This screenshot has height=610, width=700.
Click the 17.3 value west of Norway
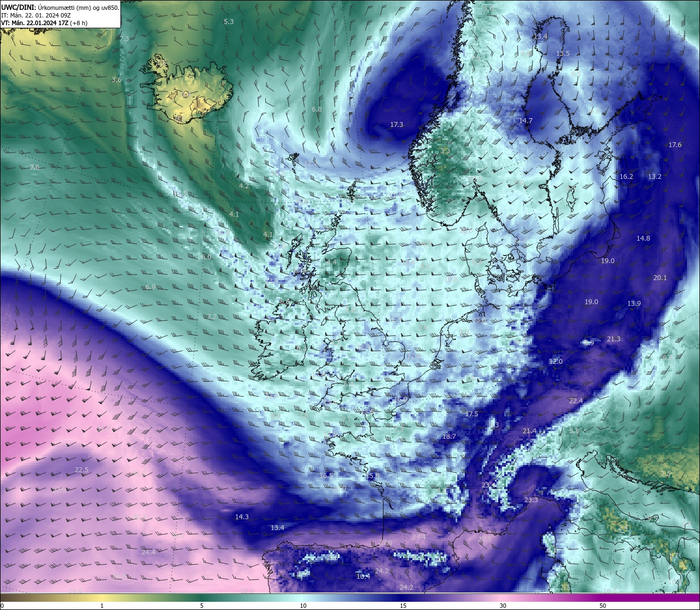396,125
